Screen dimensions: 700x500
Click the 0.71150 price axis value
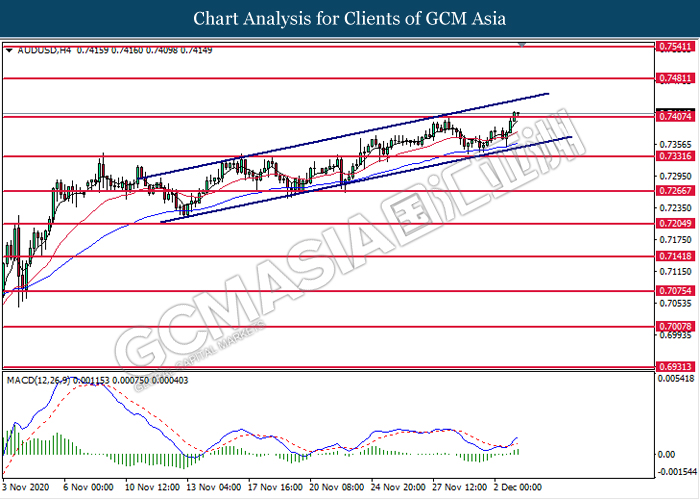click(x=675, y=271)
